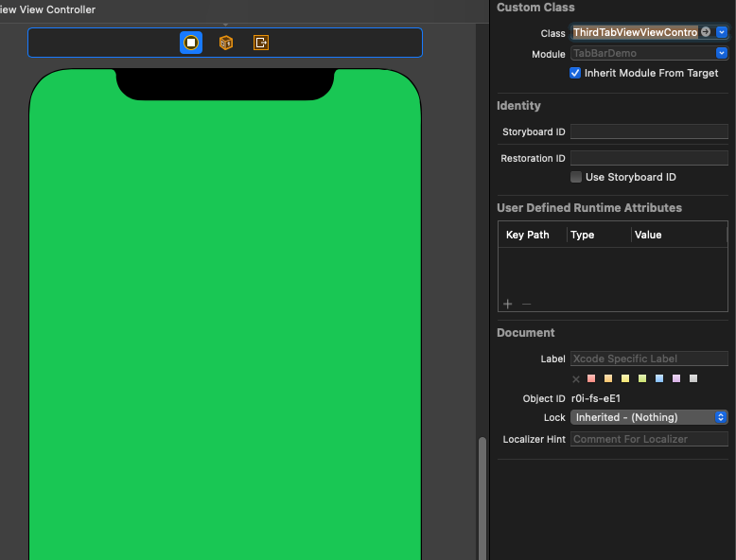Click the First Responder cube icon

coord(226,43)
